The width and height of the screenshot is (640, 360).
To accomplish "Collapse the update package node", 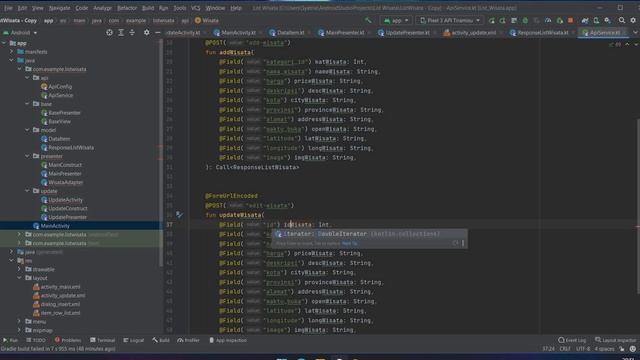I will point(27,191).
